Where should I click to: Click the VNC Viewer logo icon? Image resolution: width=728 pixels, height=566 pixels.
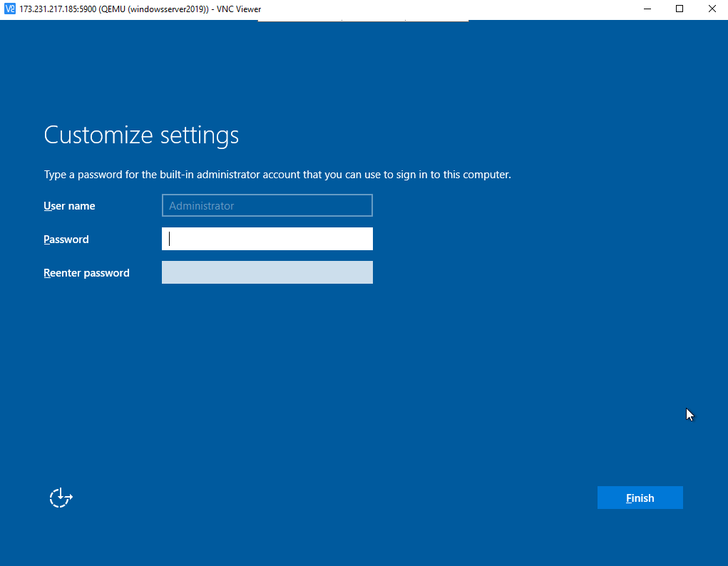pyautogui.click(x=10, y=9)
